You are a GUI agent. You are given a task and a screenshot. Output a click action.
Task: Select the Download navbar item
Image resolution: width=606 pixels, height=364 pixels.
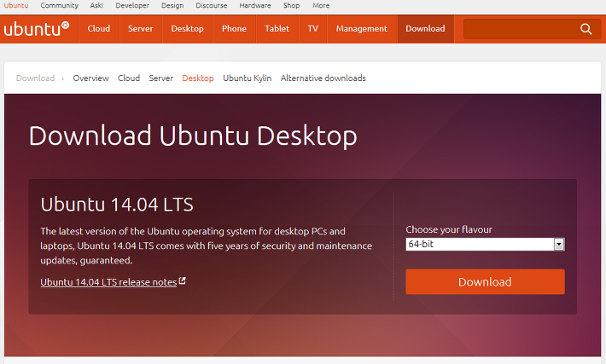tap(426, 29)
